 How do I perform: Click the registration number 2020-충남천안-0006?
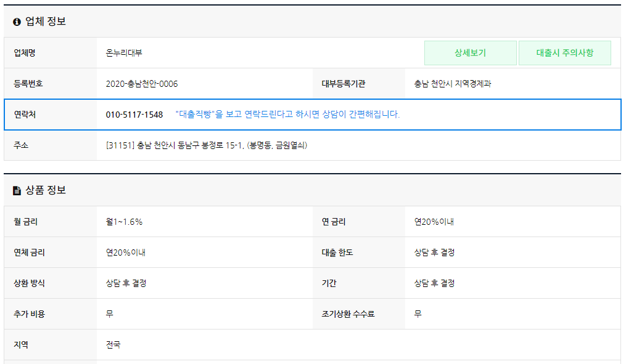pyautogui.click(x=142, y=84)
